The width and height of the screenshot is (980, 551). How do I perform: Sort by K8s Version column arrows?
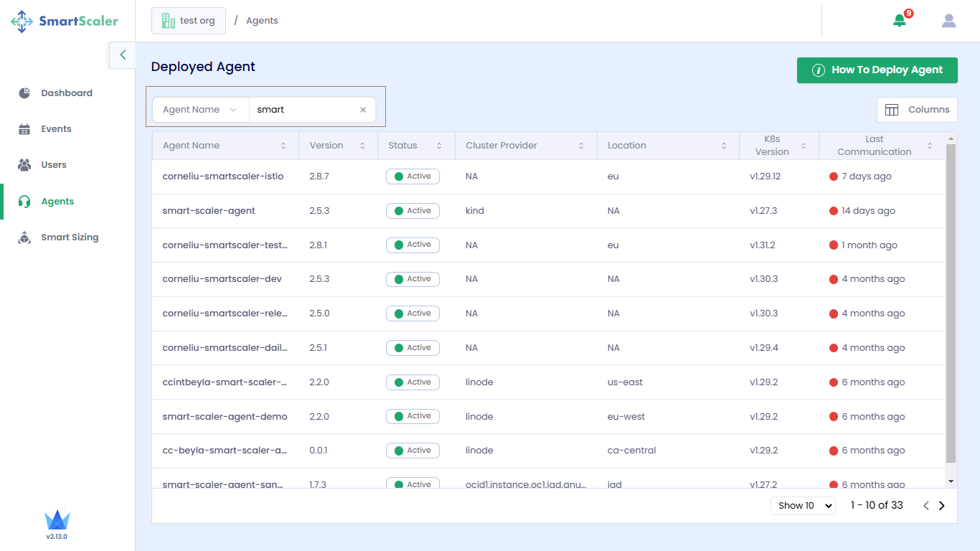(x=804, y=146)
